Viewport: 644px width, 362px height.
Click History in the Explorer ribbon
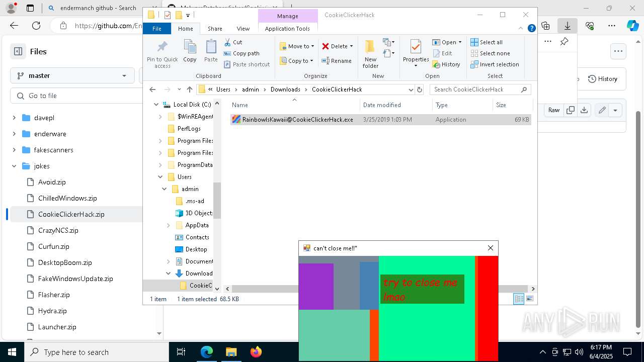tap(446, 64)
